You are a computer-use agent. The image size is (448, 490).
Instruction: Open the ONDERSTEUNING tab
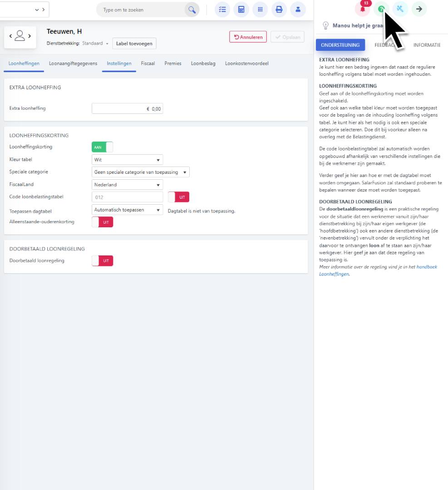tap(340, 45)
